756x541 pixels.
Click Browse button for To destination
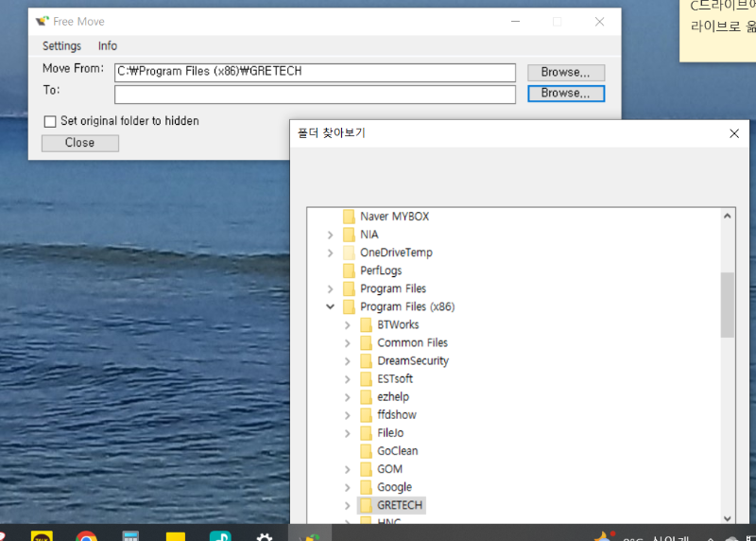[x=565, y=93]
